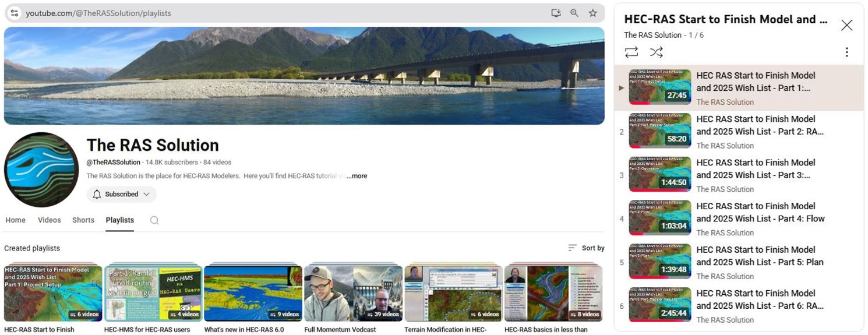
Task: Click 'HEC-HMS for HEC-RAS users' title link
Action: click(x=147, y=330)
